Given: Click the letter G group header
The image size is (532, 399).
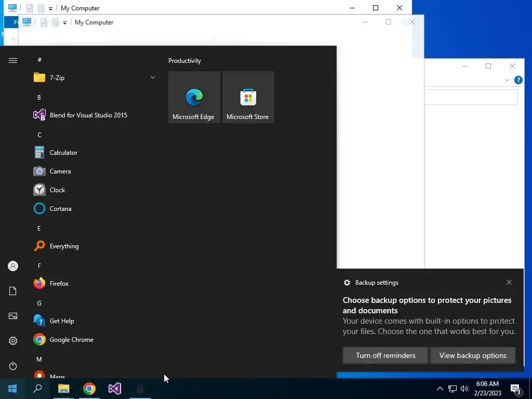Looking at the screenshot, I should tap(39, 303).
